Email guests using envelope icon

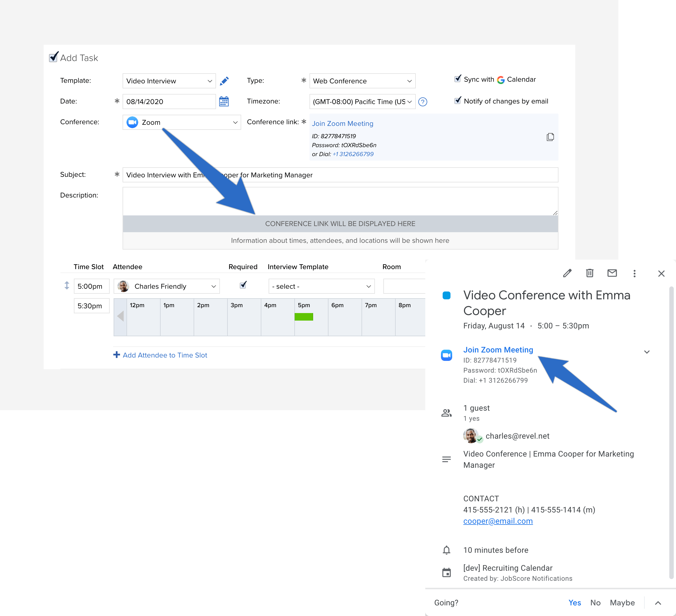[x=612, y=273]
